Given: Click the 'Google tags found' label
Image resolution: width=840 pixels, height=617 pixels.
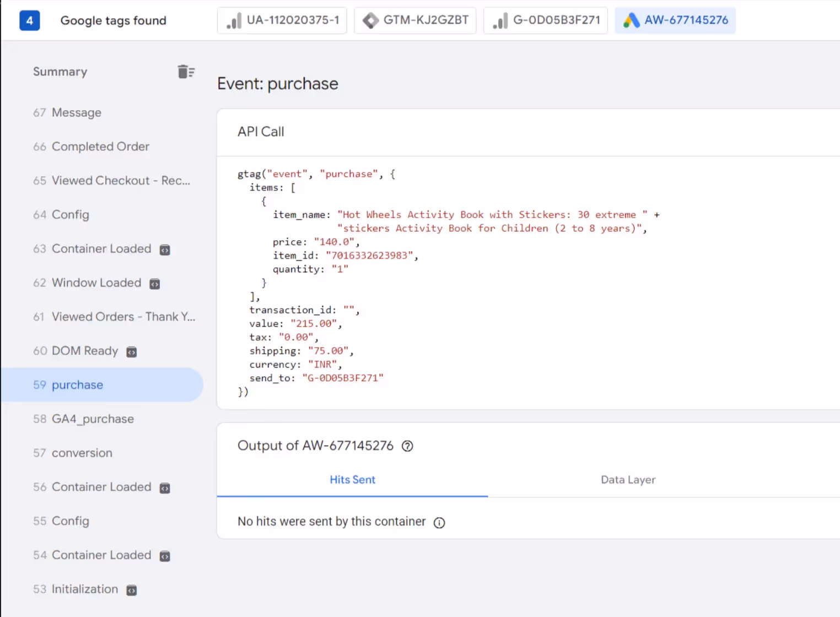Looking at the screenshot, I should (113, 20).
